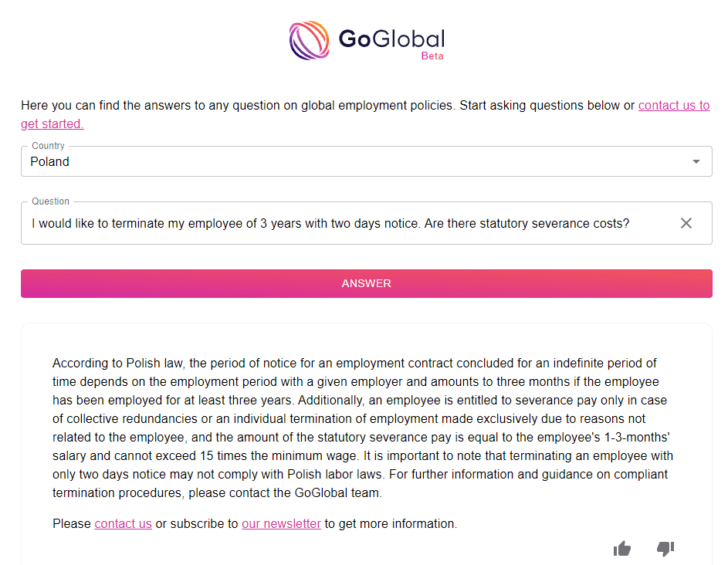The height and width of the screenshot is (565, 728).
Task: Click the 'get started.' link text
Action: point(52,123)
